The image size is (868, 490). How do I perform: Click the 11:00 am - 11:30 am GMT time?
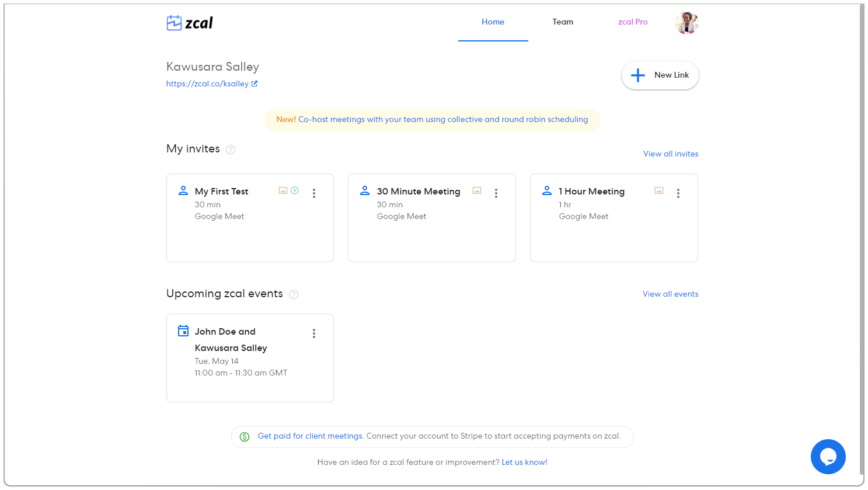pos(241,373)
